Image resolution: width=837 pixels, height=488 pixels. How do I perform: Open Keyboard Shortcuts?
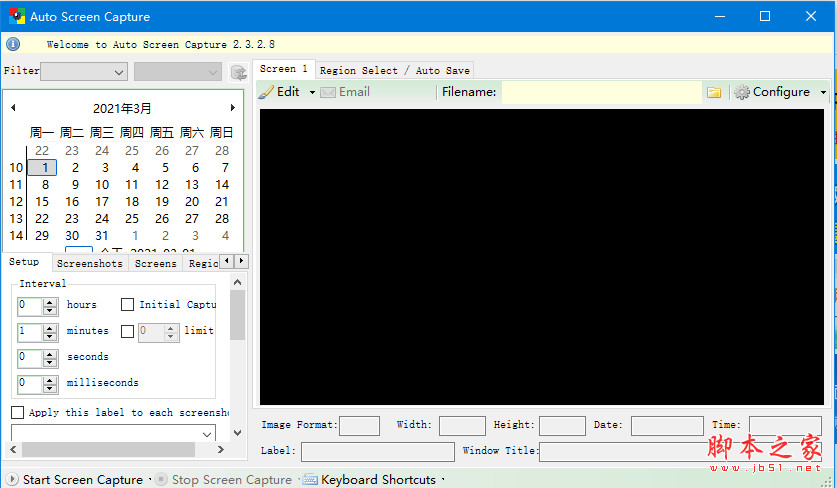(x=369, y=479)
